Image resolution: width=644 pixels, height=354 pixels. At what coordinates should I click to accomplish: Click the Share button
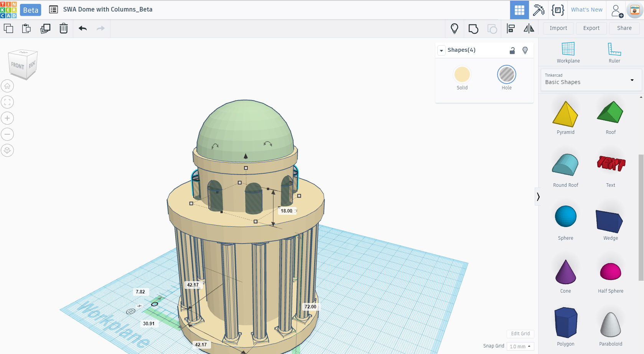click(624, 28)
